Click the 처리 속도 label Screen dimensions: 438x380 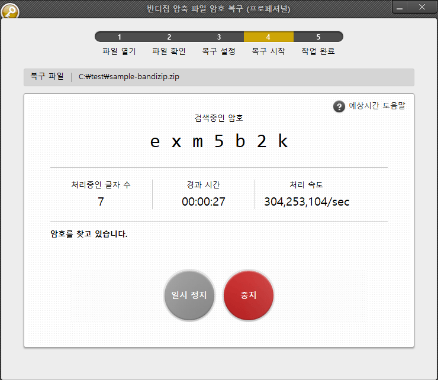tap(306, 185)
